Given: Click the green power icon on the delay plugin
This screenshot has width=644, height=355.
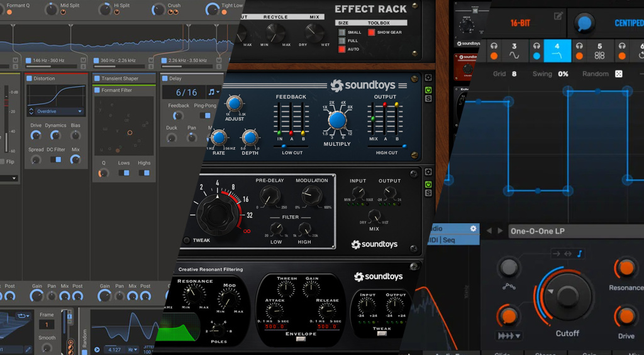Looking at the screenshot, I should (x=428, y=90).
